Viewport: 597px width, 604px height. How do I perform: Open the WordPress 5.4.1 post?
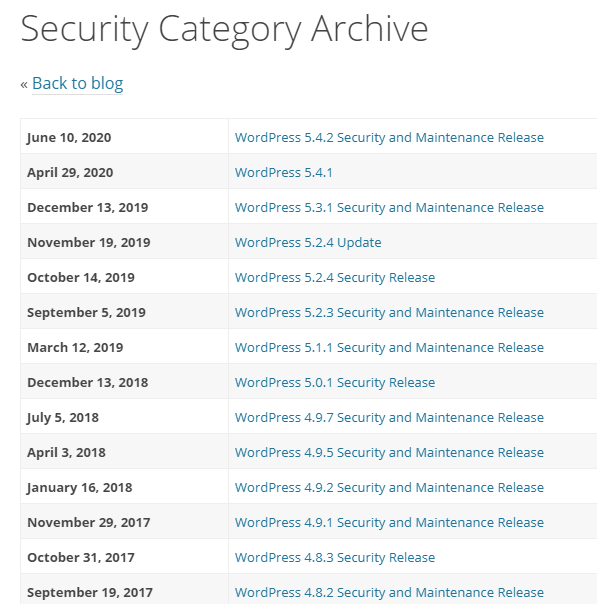coord(283,173)
